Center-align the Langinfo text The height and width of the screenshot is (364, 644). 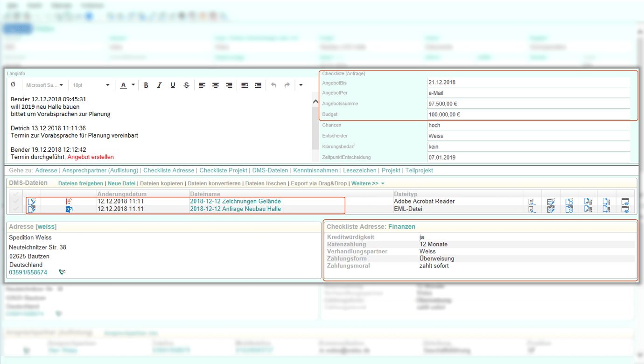click(216, 85)
